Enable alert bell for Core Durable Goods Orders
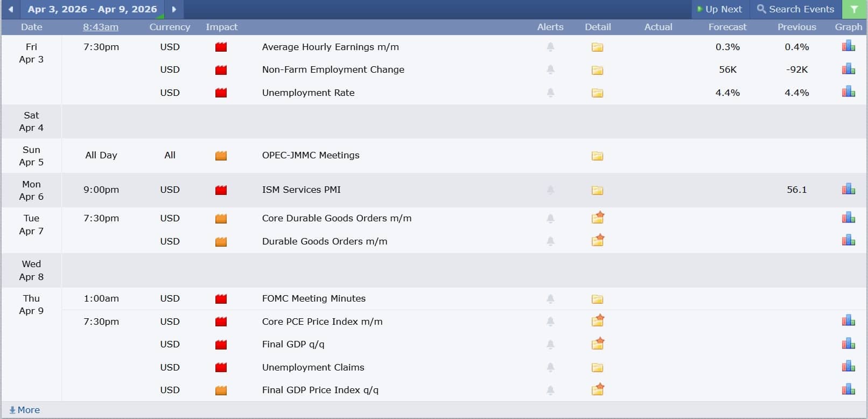The width and height of the screenshot is (868, 419). pyautogui.click(x=550, y=218)
